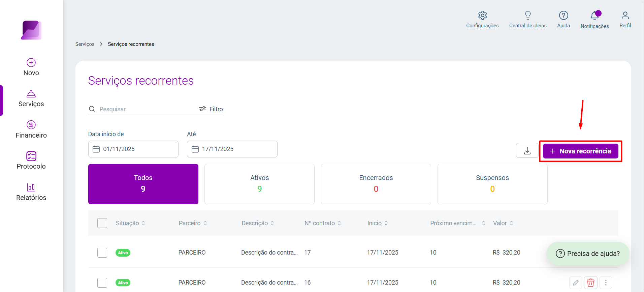The image size is (644, 292).
Task: Open the Ajuda question mark icon
Action: 563,16
